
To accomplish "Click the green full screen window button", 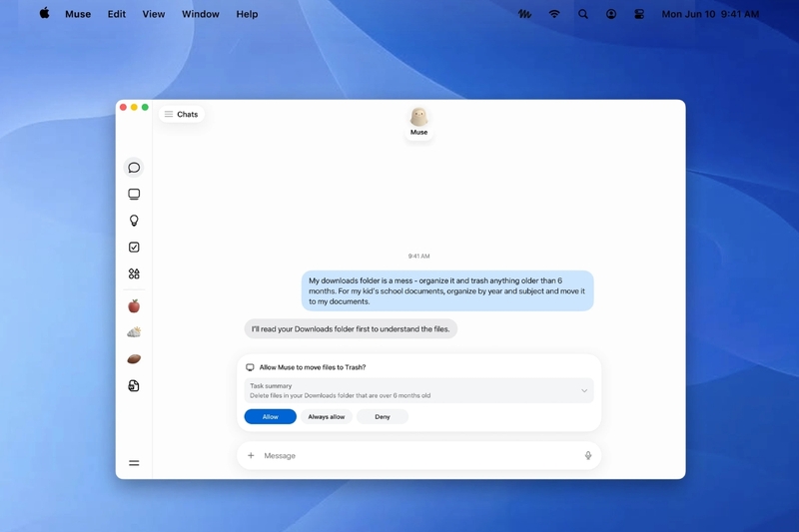I will [145, 107].
